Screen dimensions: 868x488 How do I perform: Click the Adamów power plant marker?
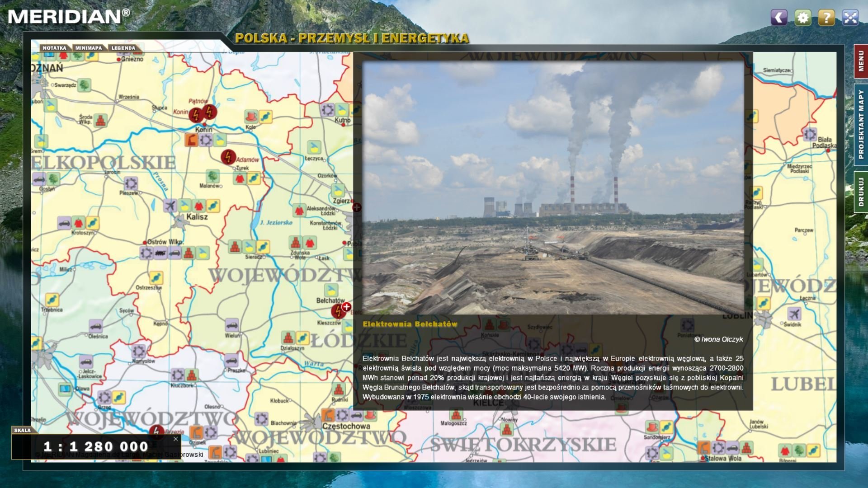[228, 157]
